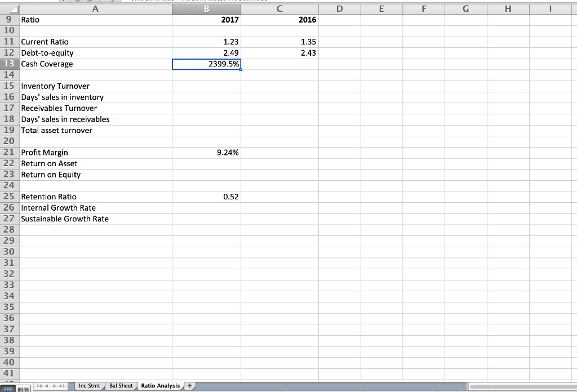The image size is (577, 392).
Task: Select the Ratio Analysis sheet tab
Action: [161, 386]
